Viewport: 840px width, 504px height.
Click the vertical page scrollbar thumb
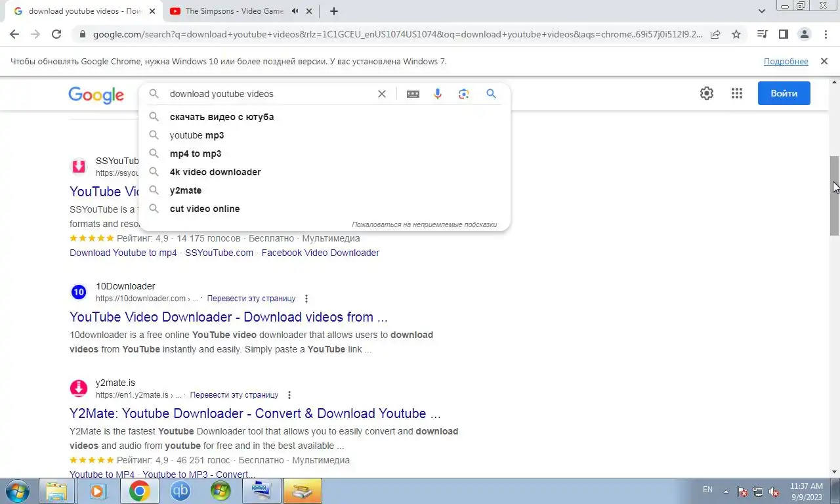(x=835, y=196)
